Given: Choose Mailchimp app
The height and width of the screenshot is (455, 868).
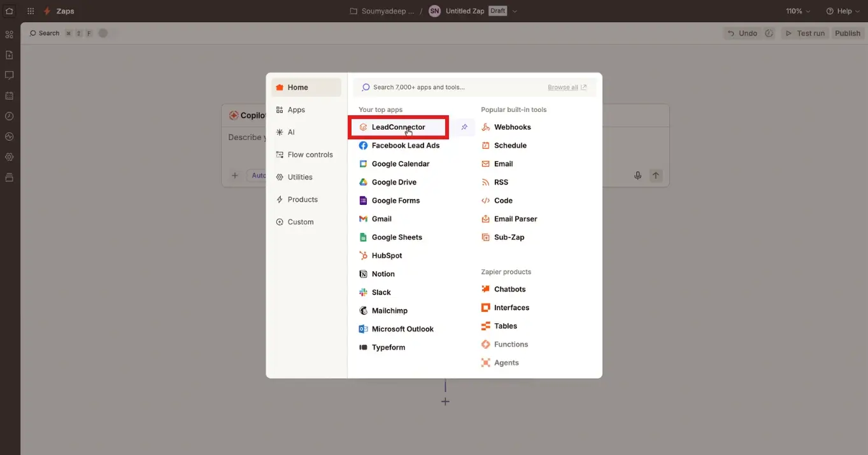Looking at the screenshot, I should [x=383, y=311].
